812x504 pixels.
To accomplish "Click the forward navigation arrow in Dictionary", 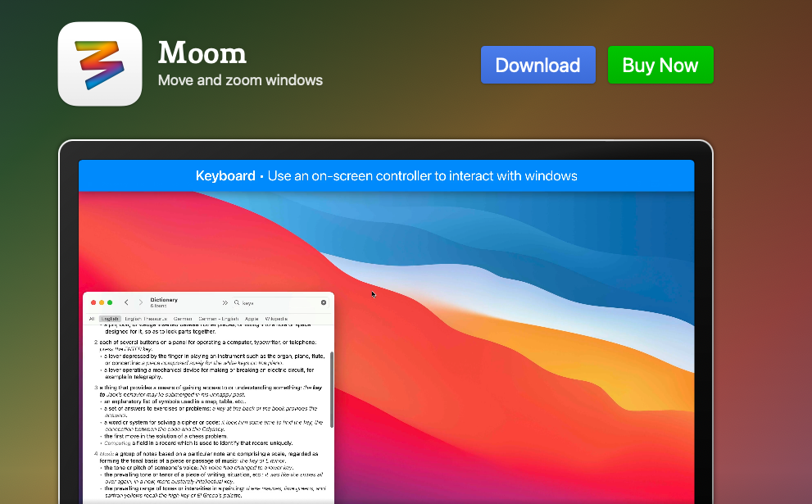I will [140, 302].
